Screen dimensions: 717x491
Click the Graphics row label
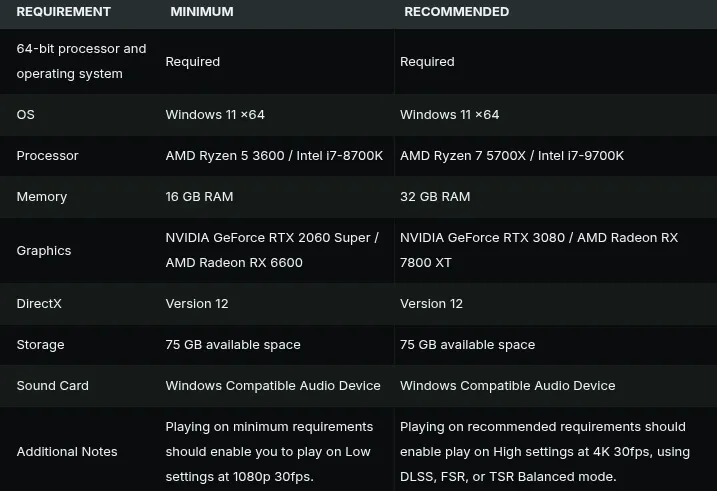44,251
